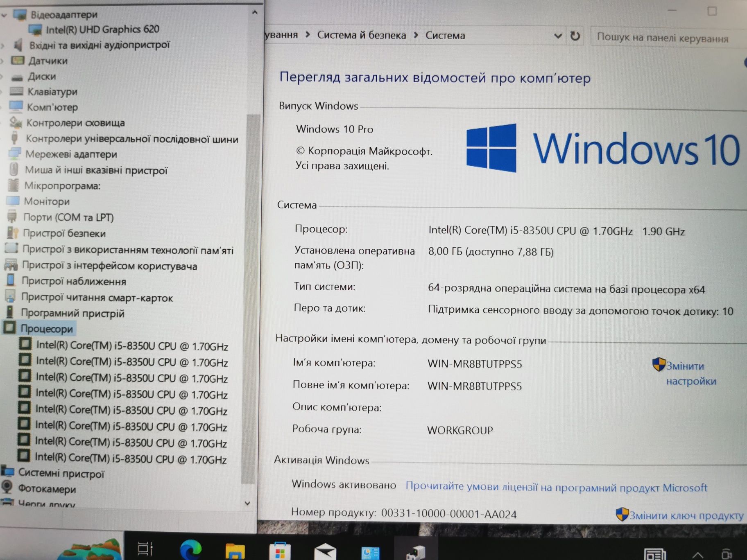747x560 pixels.
Task: Open the News widget in system tray
Action: (x=655, y=554)
